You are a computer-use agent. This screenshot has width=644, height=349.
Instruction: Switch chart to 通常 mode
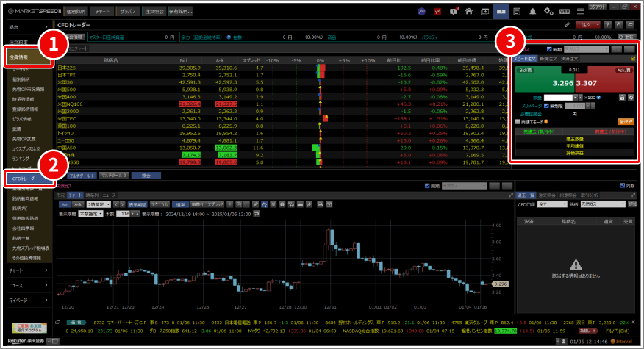click(x=180, y=204)
